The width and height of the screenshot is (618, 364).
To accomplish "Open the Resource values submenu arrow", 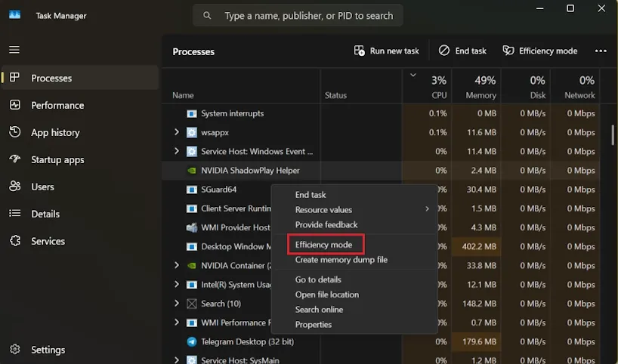I will coord(428,209).
